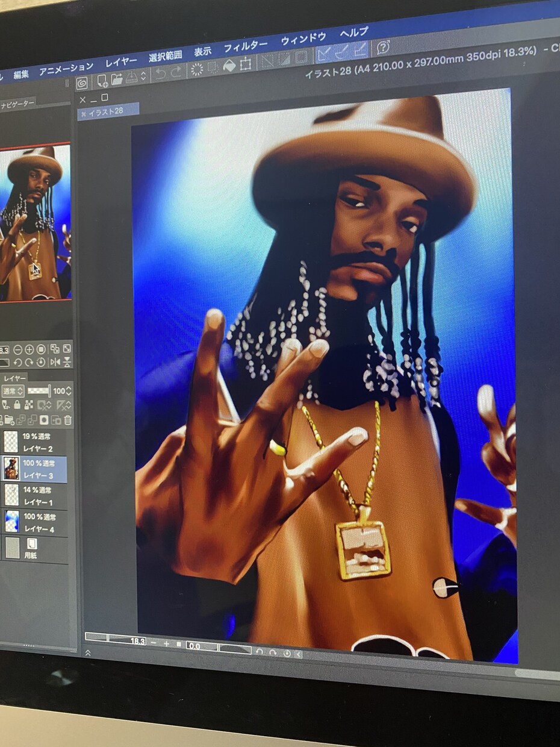Toggle Snap to Special Ruler in command bar
This screenshot has width=560, height=747.
click(x=342, y=51)
